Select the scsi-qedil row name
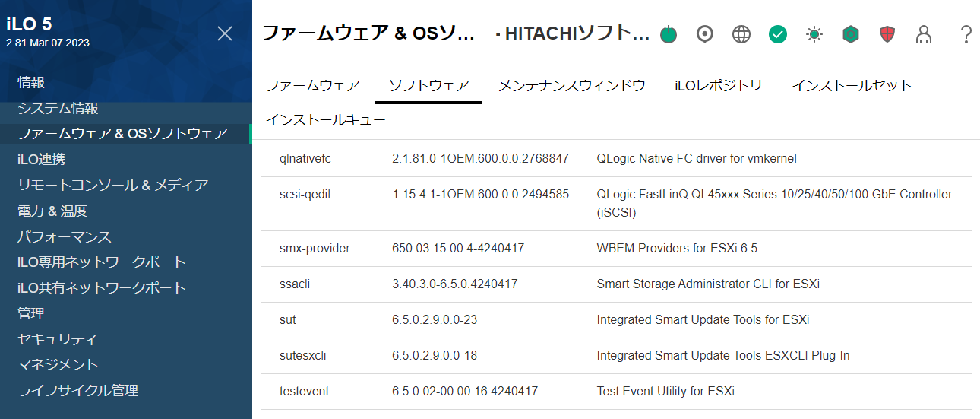This screenshot has height=419, width=980. [305, 194]
